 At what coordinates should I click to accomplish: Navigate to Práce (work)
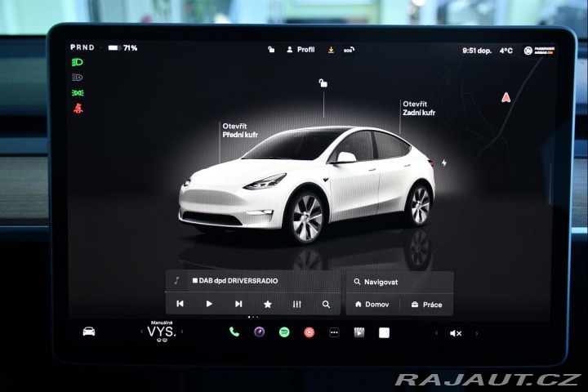point(426,305)
